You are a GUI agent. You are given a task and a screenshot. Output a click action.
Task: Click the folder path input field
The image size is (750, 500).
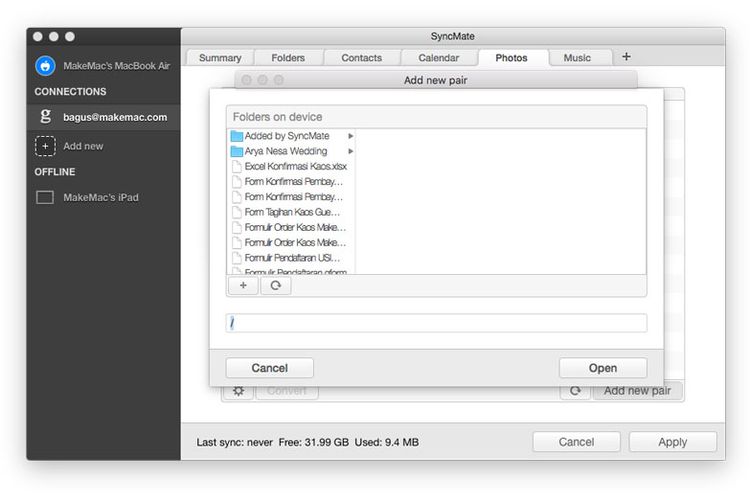click(436, 323)
